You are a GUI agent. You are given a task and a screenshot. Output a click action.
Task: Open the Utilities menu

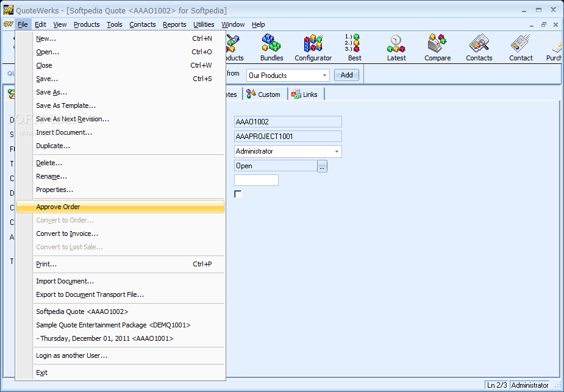point(204,24)
